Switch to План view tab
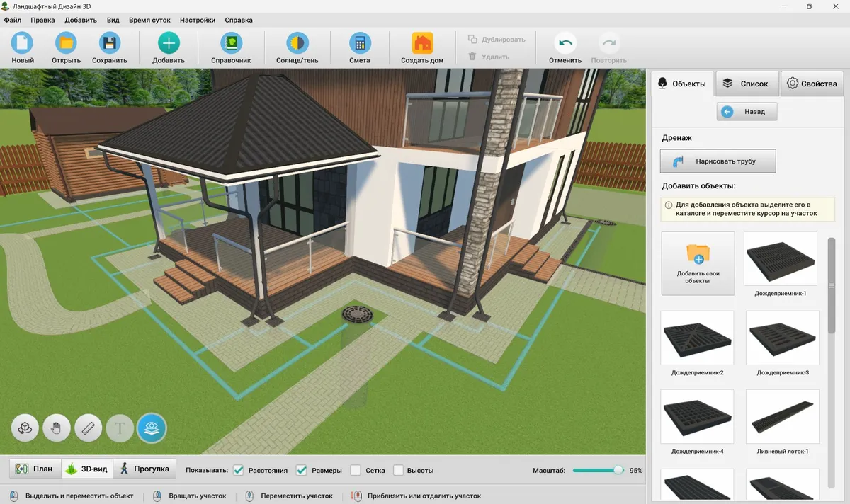Screen dimensions: 850x504 [x=35, y=469]
